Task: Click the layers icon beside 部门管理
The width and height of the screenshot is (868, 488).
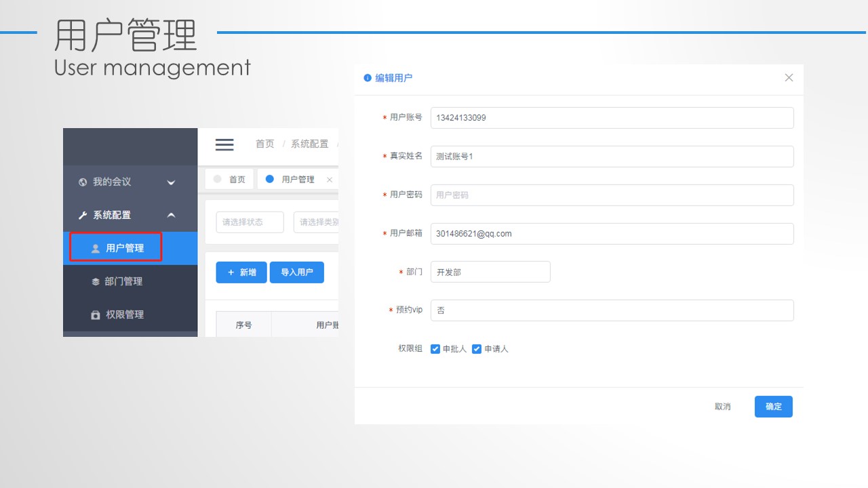Action: [96, 282]
